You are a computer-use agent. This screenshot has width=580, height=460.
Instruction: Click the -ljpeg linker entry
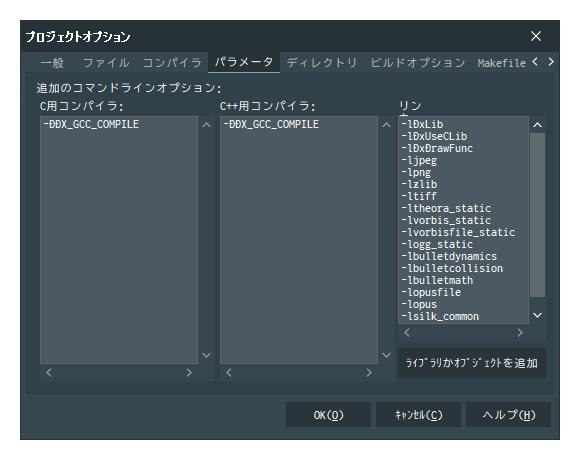click(419, 160)
